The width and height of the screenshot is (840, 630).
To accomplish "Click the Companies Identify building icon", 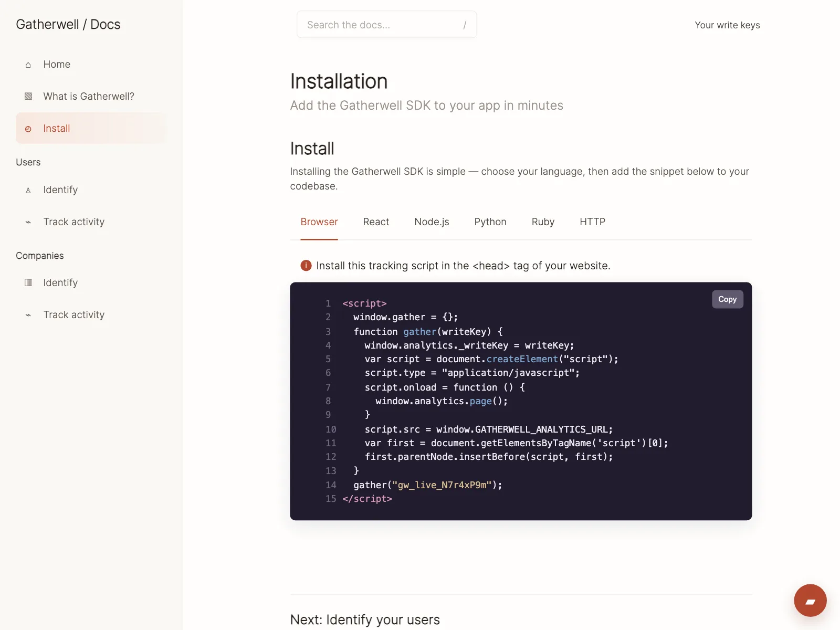I will (28, 283).
